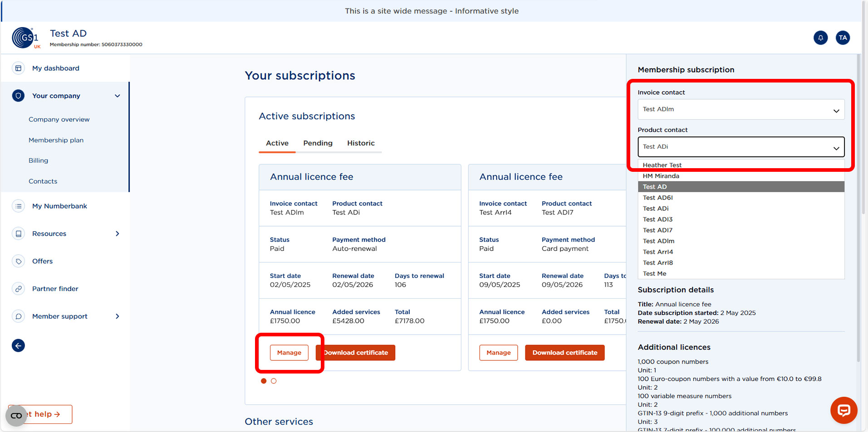Screen dimensions: 868x432
Task: Switch to the Pending subscriptions tab
Action: click(318, 143)
